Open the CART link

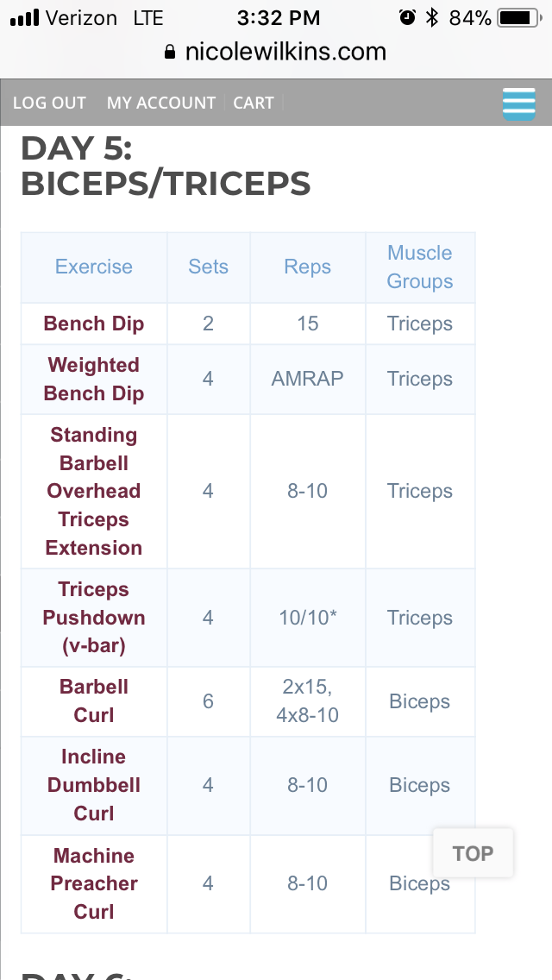254,103
